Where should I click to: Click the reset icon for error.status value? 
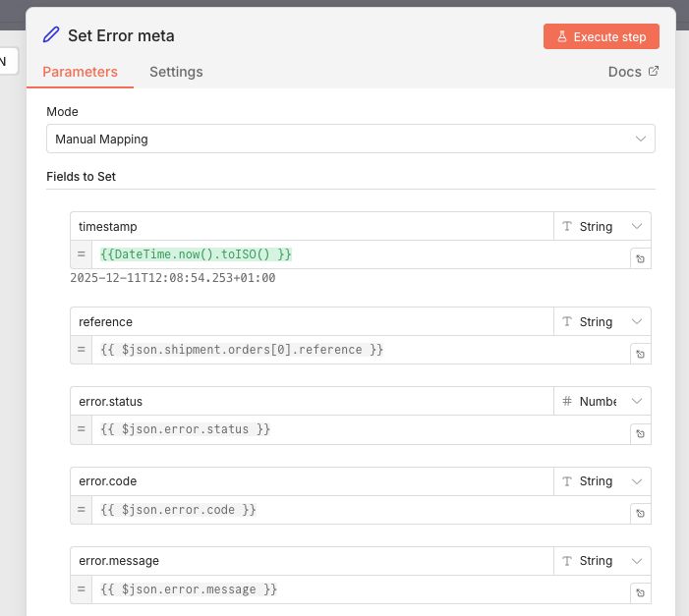pyautogui.click(x=639, y=434)
